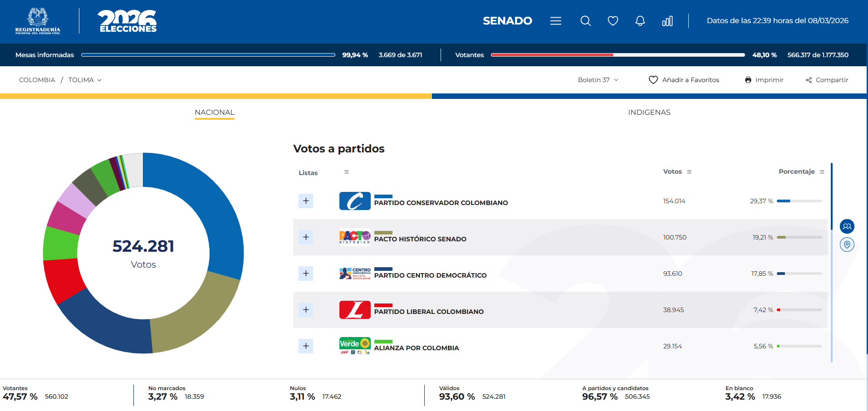Image resolution: width=868 pixels, height=411 pixels.
Task: Sort the list by Votos column
Action: pos(689,172)
